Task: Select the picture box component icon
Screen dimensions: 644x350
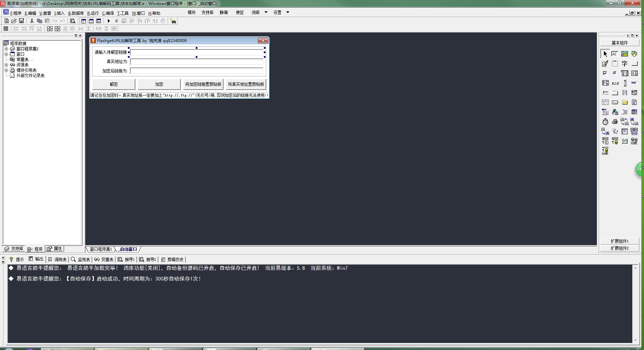Action: [x=625, y=54]
